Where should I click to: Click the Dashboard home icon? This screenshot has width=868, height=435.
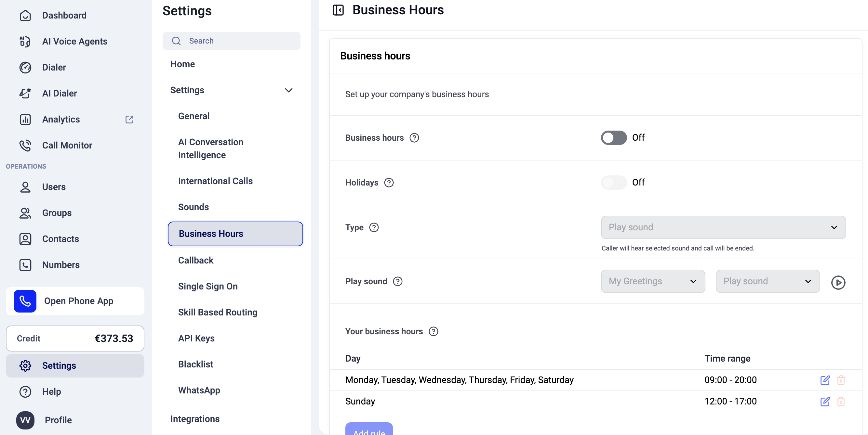point(25,16)
